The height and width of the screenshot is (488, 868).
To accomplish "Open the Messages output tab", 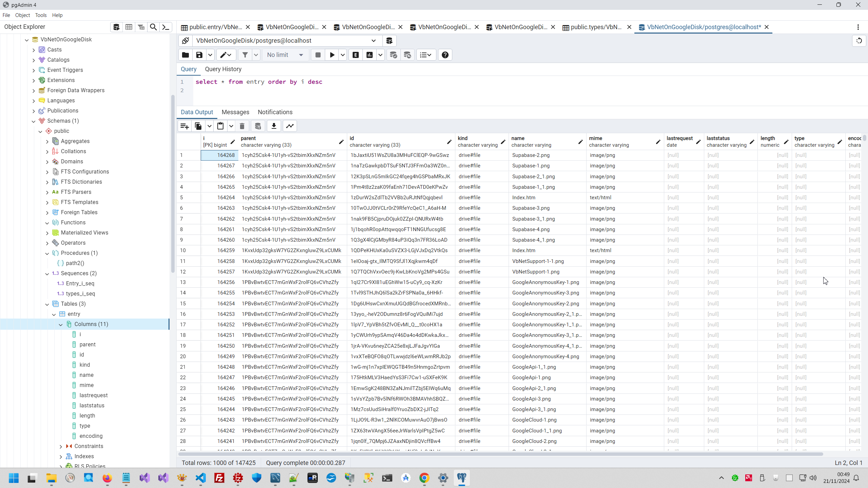I will point(235,112).
